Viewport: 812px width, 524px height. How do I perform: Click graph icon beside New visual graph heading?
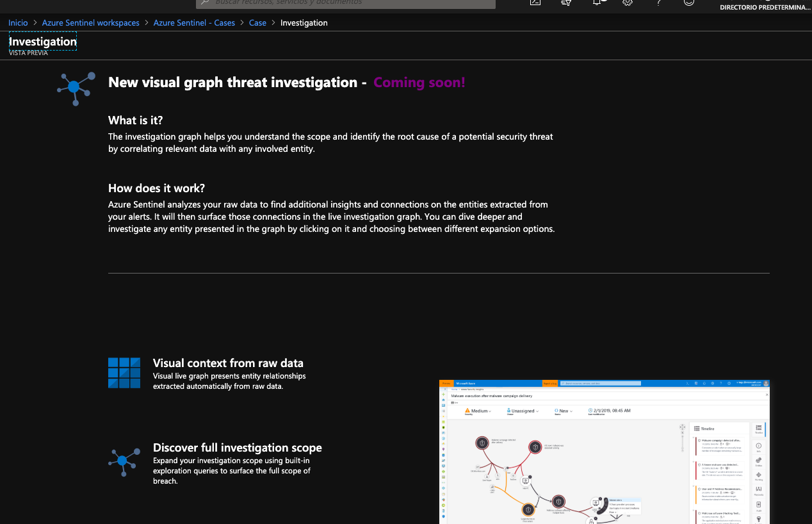coord(76,88)
